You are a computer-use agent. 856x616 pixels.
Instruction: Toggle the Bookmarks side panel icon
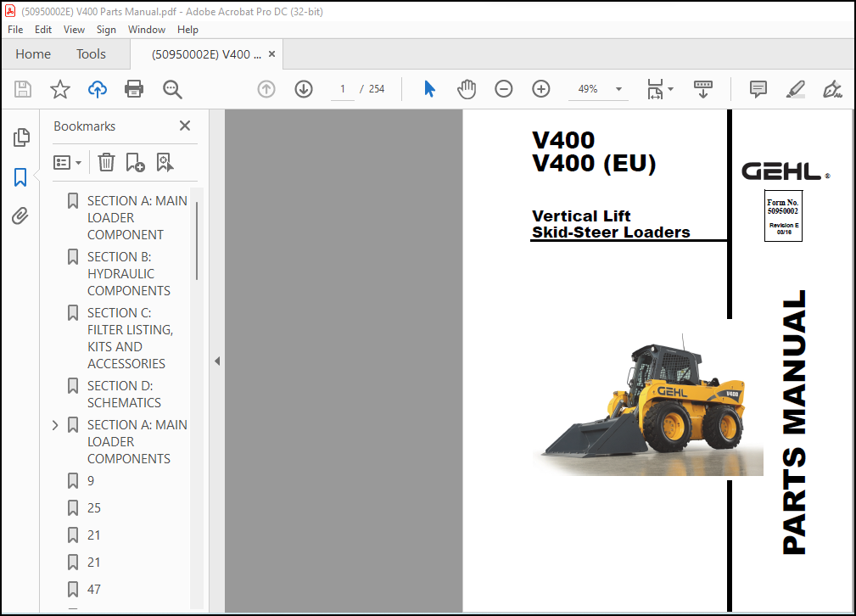tap(20, 177)
